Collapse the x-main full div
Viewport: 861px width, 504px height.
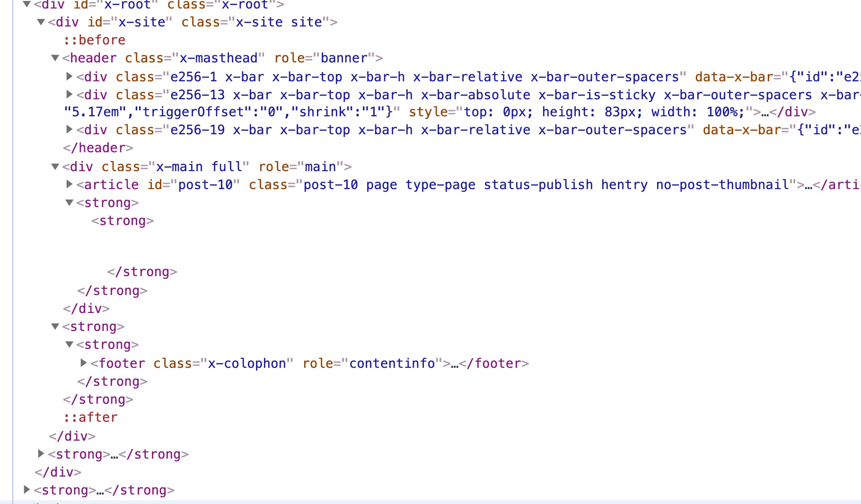click(x=55, y=166)
